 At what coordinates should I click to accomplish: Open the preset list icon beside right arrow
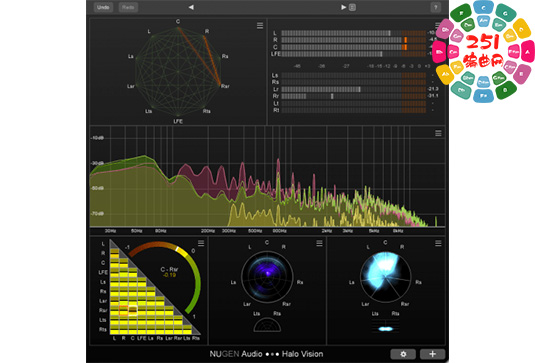click(x=352, y=7)
